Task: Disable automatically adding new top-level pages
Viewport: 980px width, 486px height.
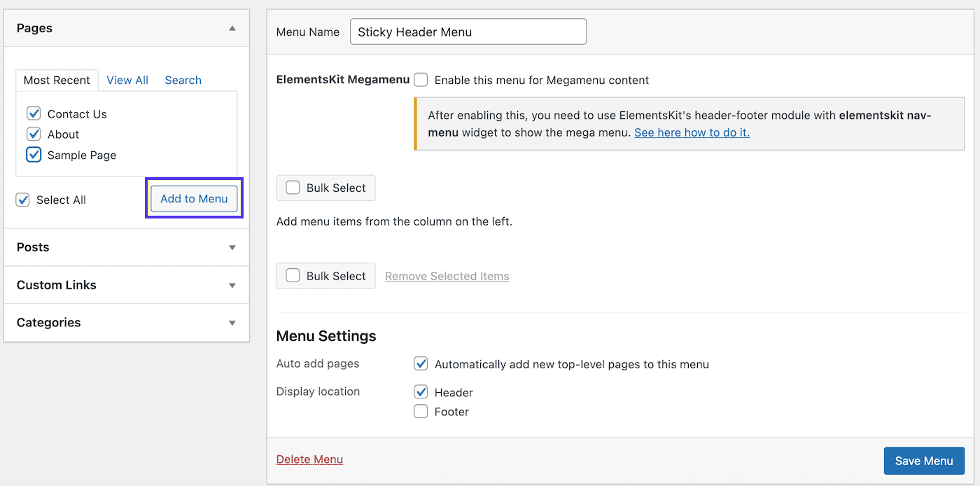Action: pos(421,363)
